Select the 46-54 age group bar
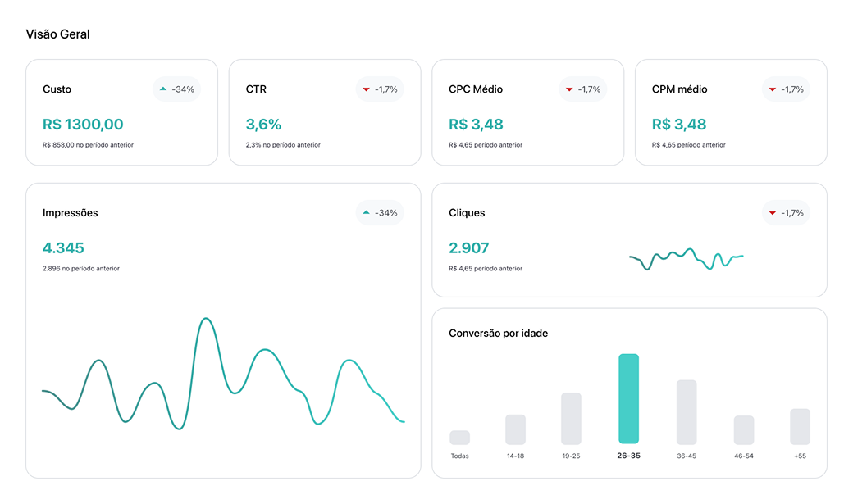853x504 pixels. coord(744,430)
